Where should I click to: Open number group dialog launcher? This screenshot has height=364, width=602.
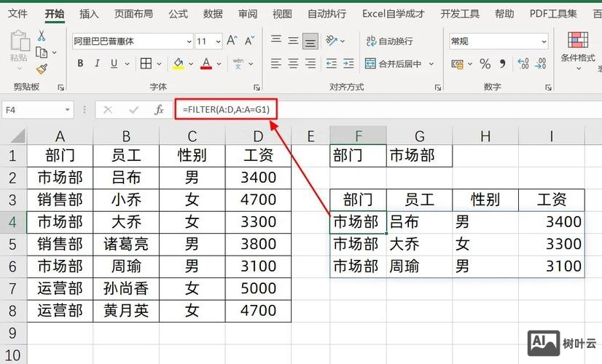pos(548,87)
